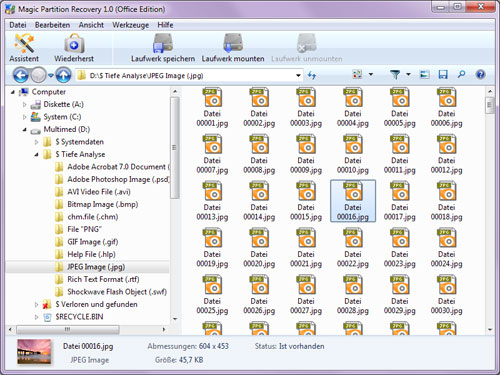Select file Datei 00030.jpg
Image resolution: width=500 pixels, height=375 pixels.
pos(446,296)
